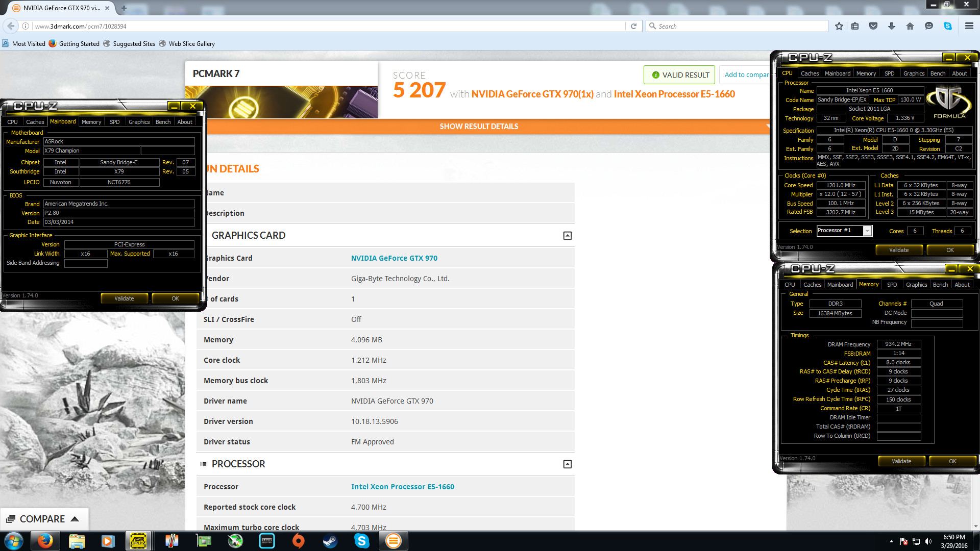The height and width of the screenshot is (551, 980).
Task: Open SPD tab in the CPU window of CPU-Z
Action: [889, 73]
